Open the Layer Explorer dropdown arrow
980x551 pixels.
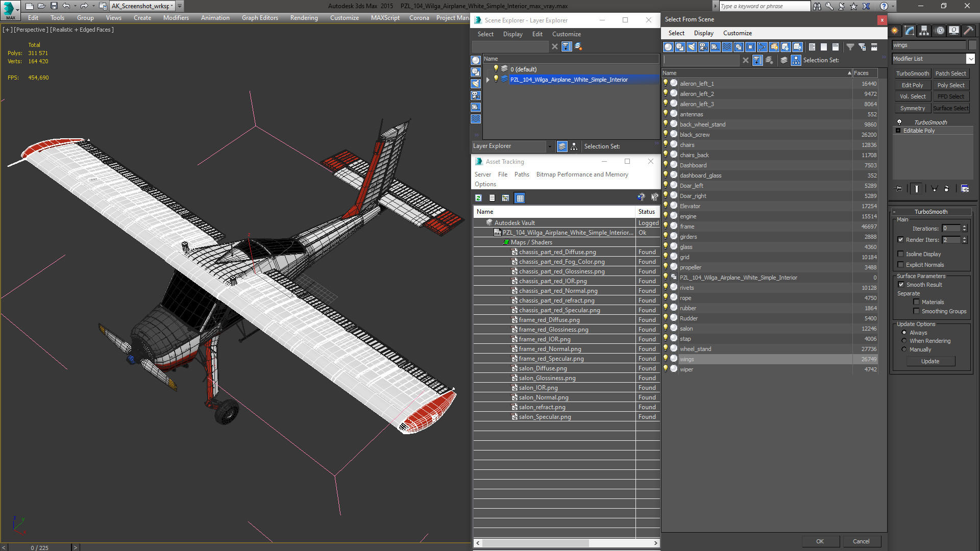pyautogui.click(x=550, y=146)
